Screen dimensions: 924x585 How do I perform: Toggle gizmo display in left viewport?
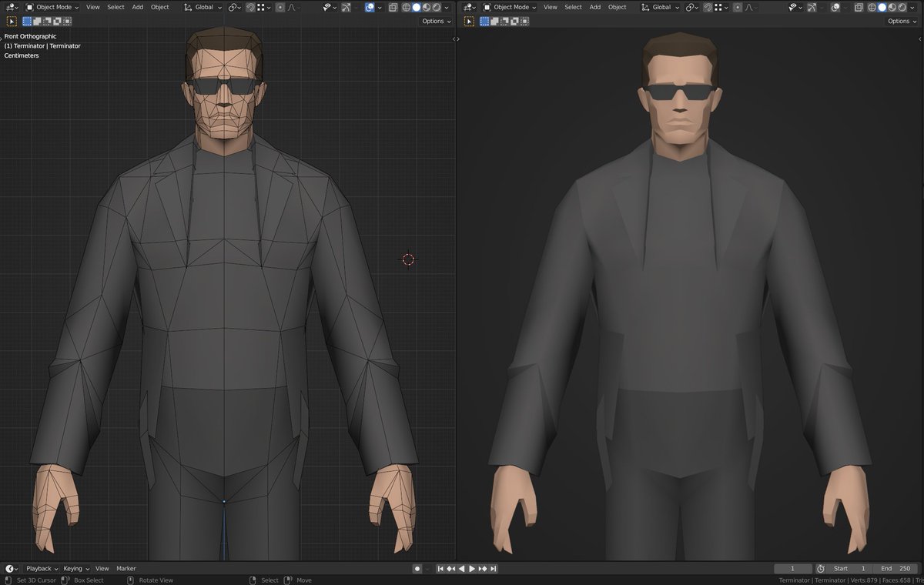(345, 7)
